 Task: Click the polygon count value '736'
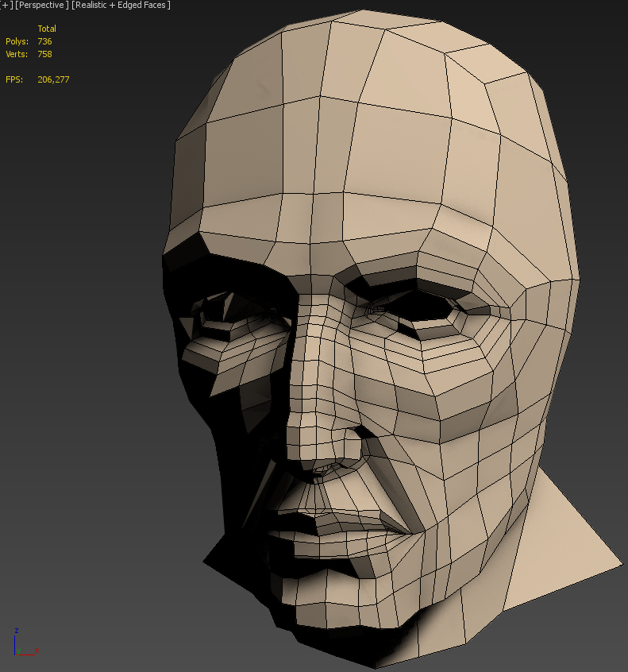(x=44, y=41)
